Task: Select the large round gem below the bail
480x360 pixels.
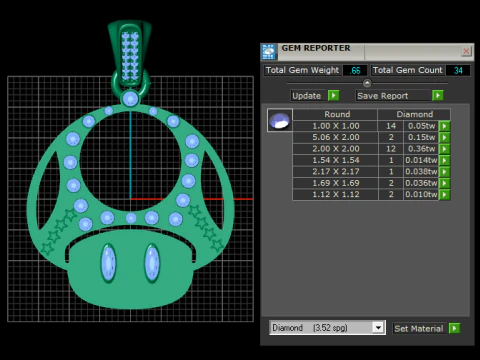Action: tap(130, 99)
